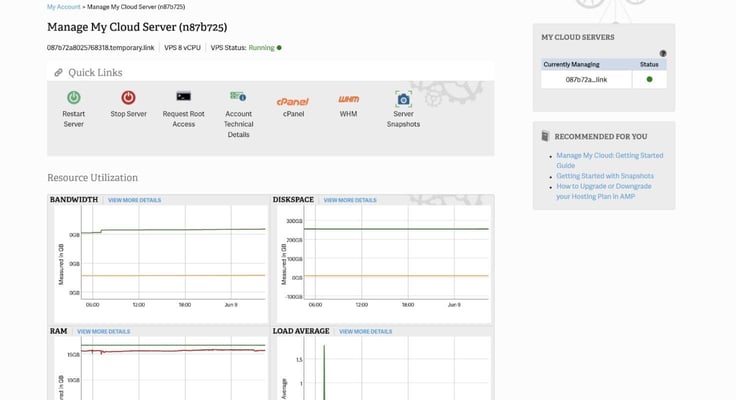Click the BANDWIDTH chart title
The image size is (736, 400).
point(74,200)
